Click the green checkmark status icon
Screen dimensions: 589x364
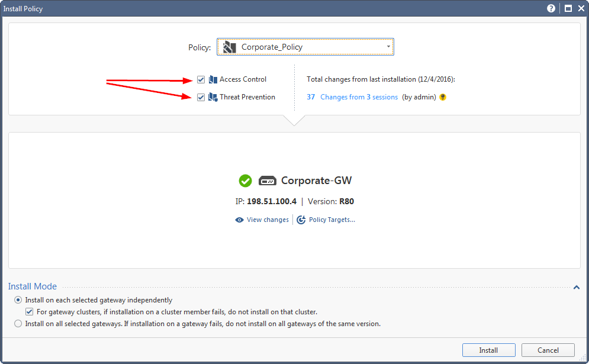[x=245, y=181]
